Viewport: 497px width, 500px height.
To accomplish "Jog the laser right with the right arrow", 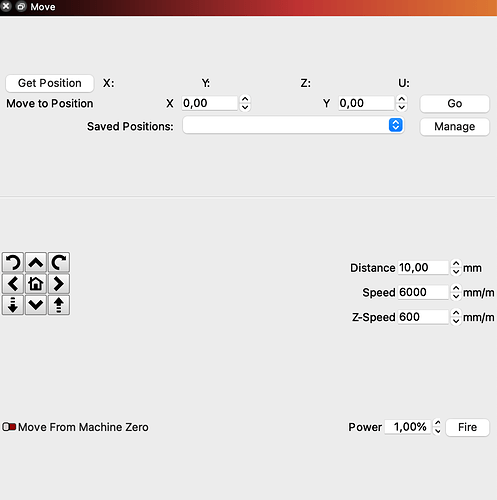I will [59, 284].
